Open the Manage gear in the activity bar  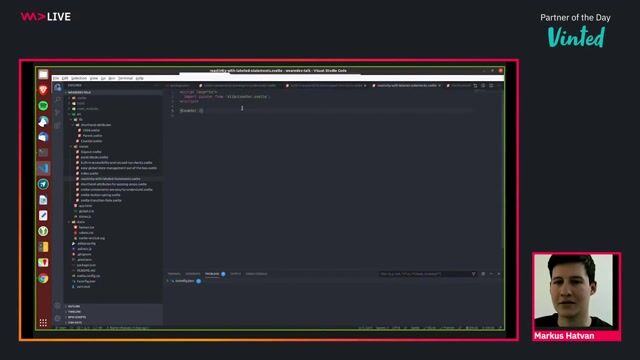[58, 318]
